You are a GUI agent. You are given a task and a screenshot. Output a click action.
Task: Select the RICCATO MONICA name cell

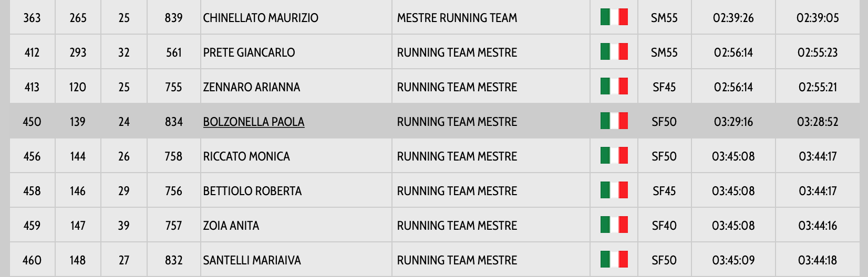click(x=246, y=156)
